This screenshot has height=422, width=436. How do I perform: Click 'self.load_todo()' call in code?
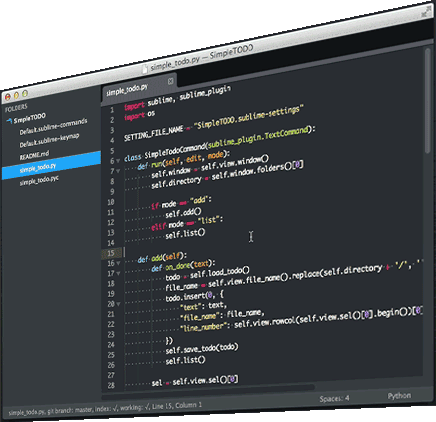pyautogui.click(x=220, y=272)
